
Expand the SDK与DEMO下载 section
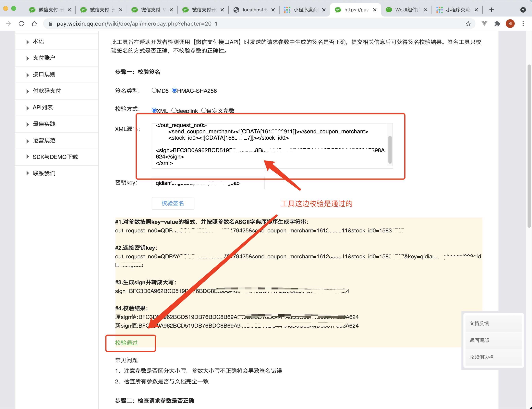55,157
